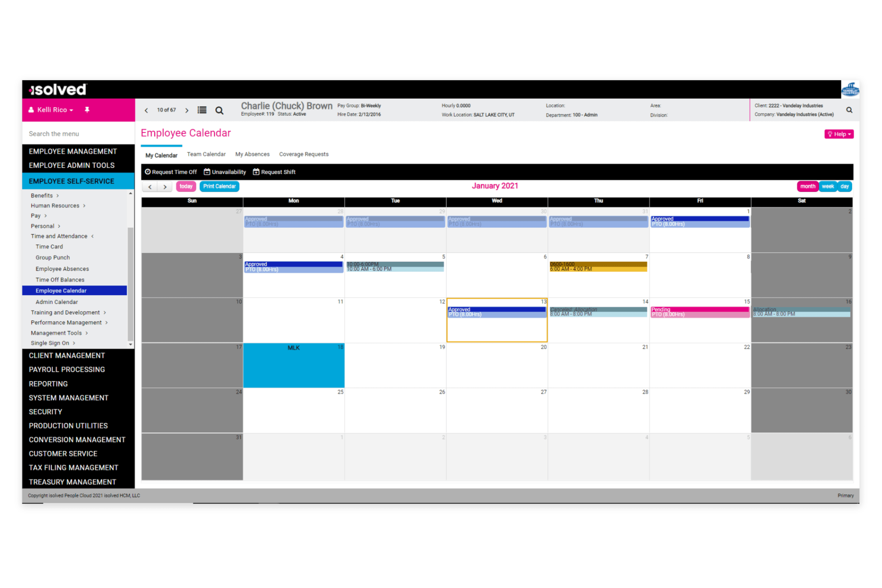Open the My Absences tab
This screenshot has width=882, height=588.
[252, 154]
